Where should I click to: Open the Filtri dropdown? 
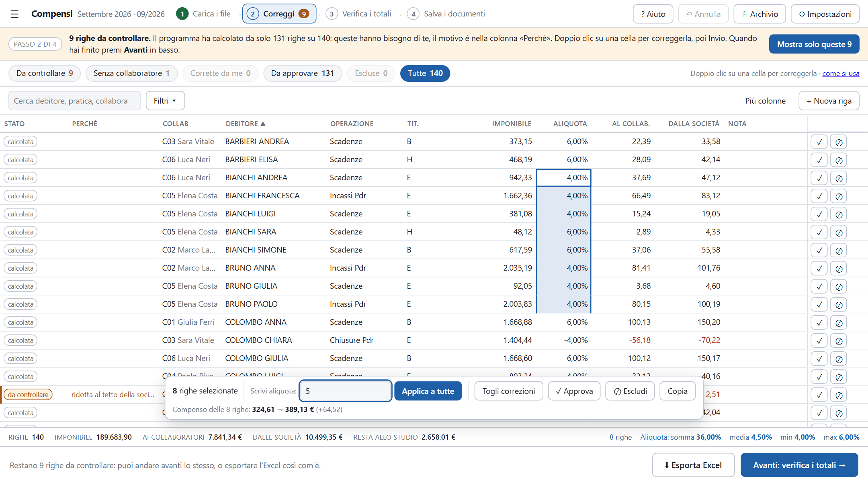[165, 101]
